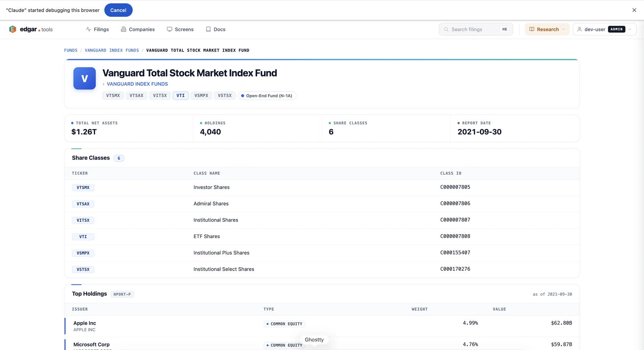
Task: Click the Open-End Fund (N-1A) badge
Action: click(x=267, y=96)
